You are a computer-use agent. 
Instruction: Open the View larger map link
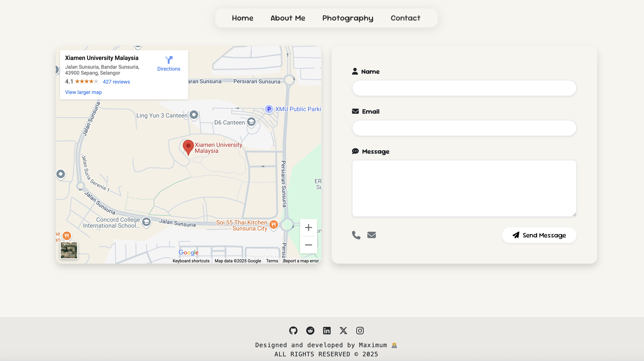click(83, 92)
